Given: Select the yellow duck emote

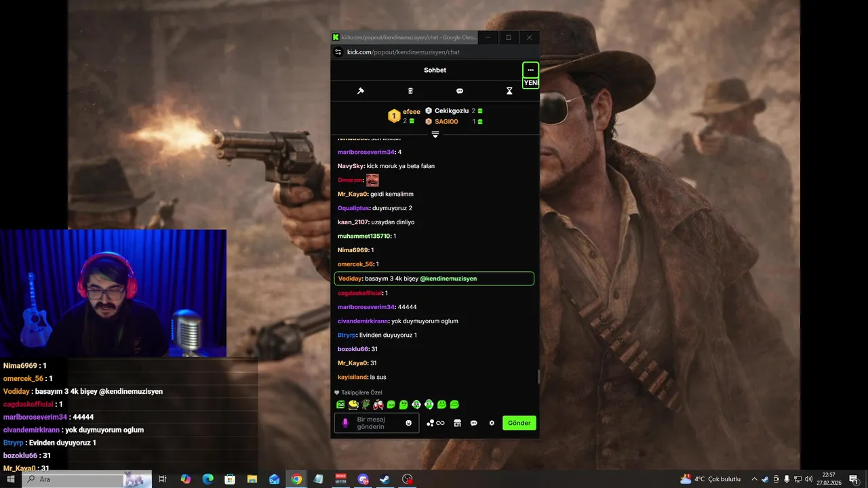Looking at the screenshot, I should tap(353, 405).
